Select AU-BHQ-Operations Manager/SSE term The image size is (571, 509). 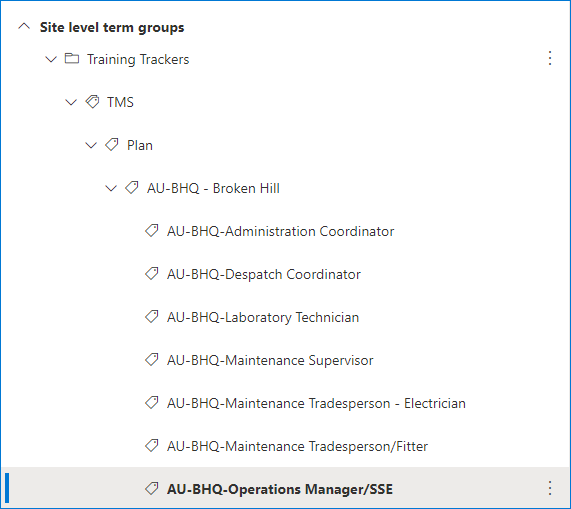click(280, 489)
